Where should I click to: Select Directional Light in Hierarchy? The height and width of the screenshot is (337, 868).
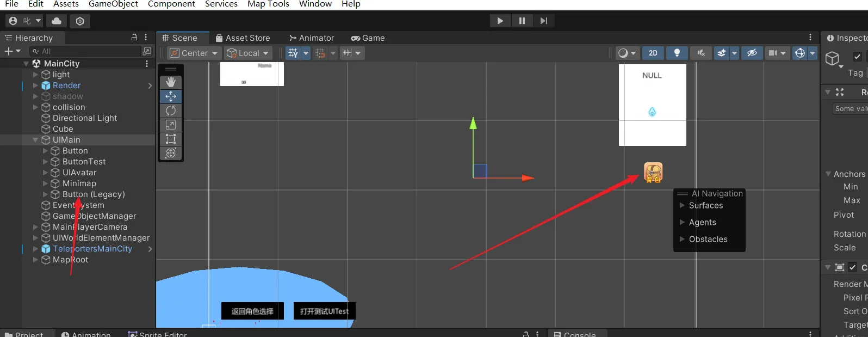85,118
